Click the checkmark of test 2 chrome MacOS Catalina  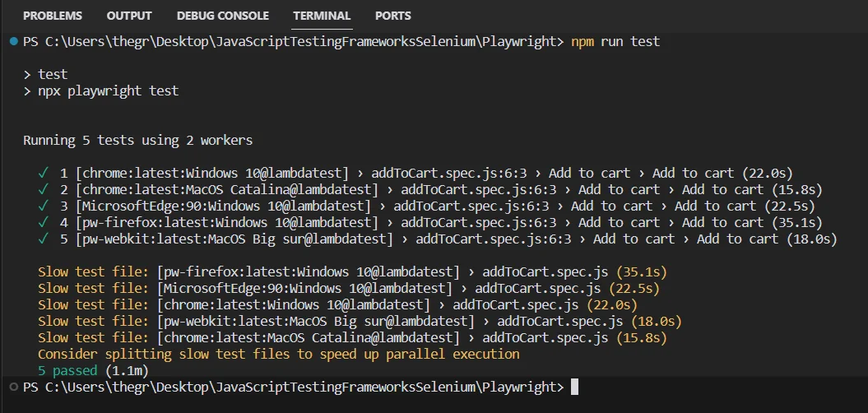(43, 190)
